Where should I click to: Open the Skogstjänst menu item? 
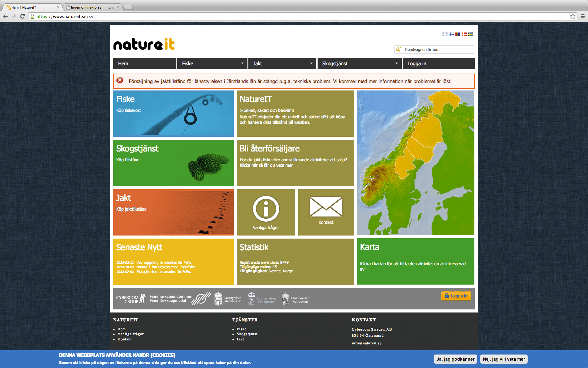pos(360,63)
